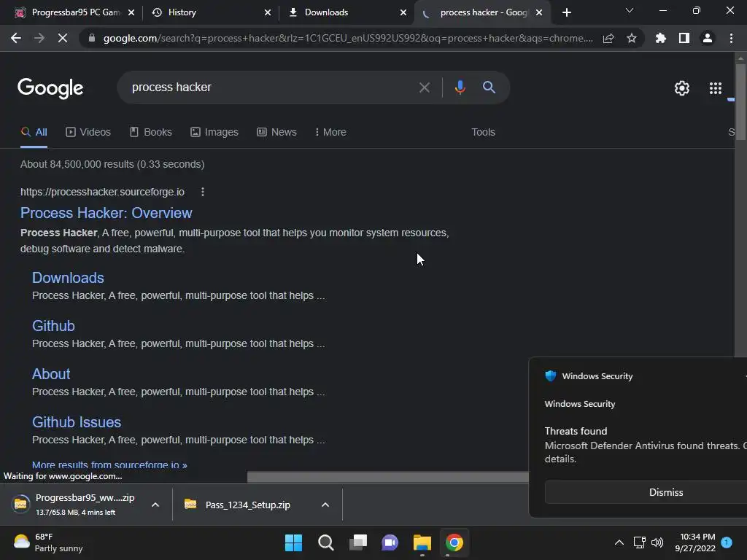Screen dimensions: 747x560
Task: Click the Chrome taskbar icon
Action: (x=454, y=542)
